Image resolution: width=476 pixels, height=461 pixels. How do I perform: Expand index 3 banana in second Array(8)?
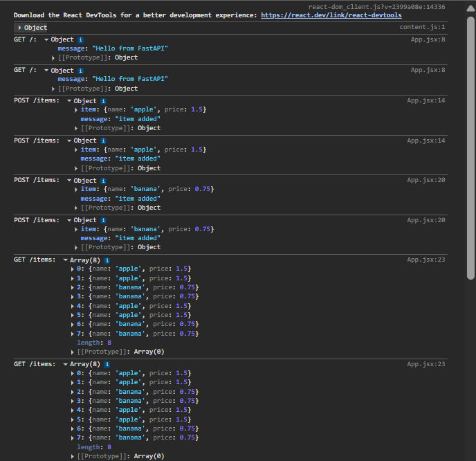[72, 401]
